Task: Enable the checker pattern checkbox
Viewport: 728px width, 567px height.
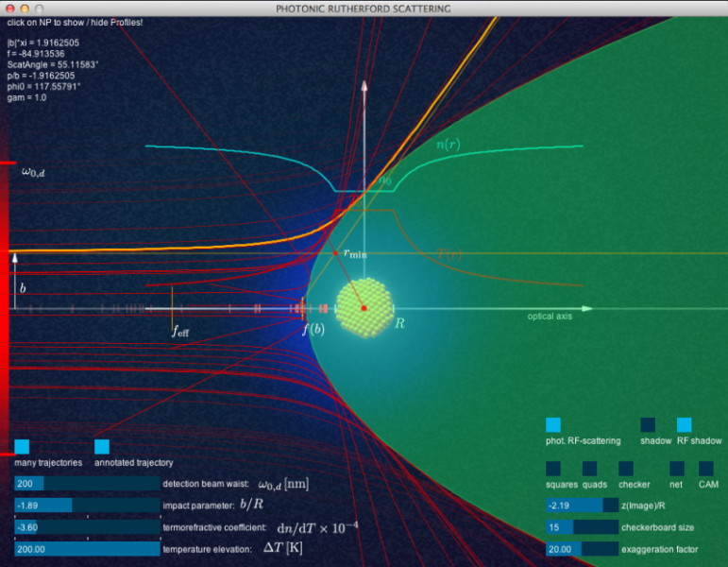Action: tap(626, 469)
